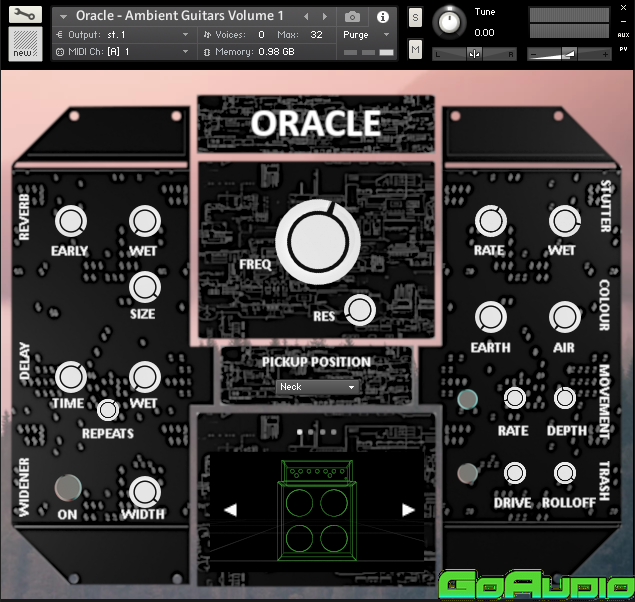Select the third page dot indicator

tap(322, 432)
